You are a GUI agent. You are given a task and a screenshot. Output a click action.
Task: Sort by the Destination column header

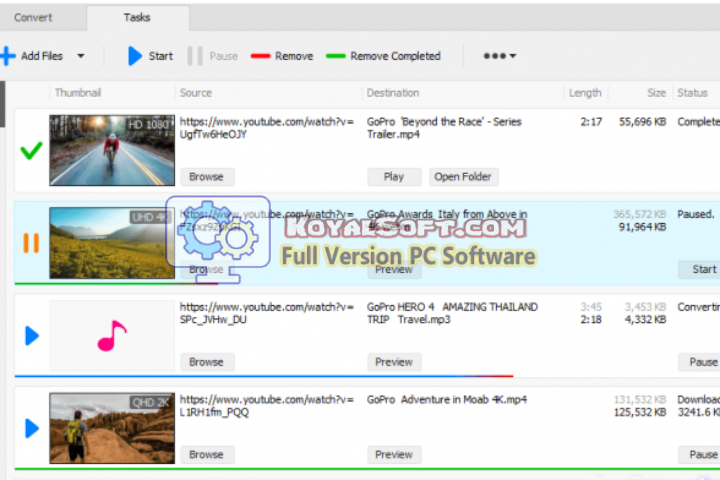[393, 93]
